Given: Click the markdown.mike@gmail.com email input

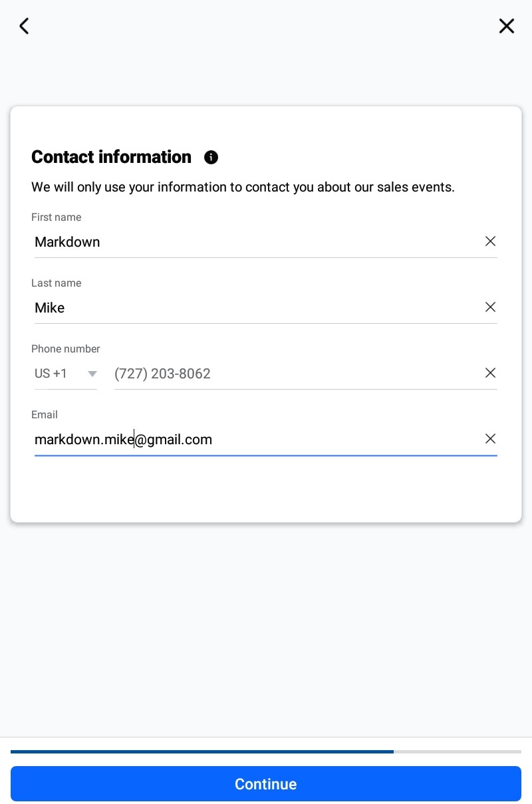Looking at the screenshot, I should tap(253, 440).
